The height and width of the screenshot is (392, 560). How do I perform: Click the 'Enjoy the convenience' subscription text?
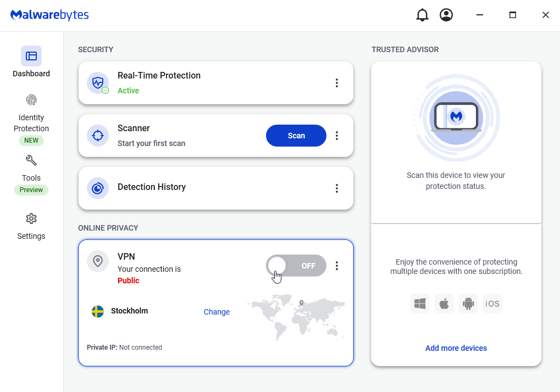coord(456,266)
